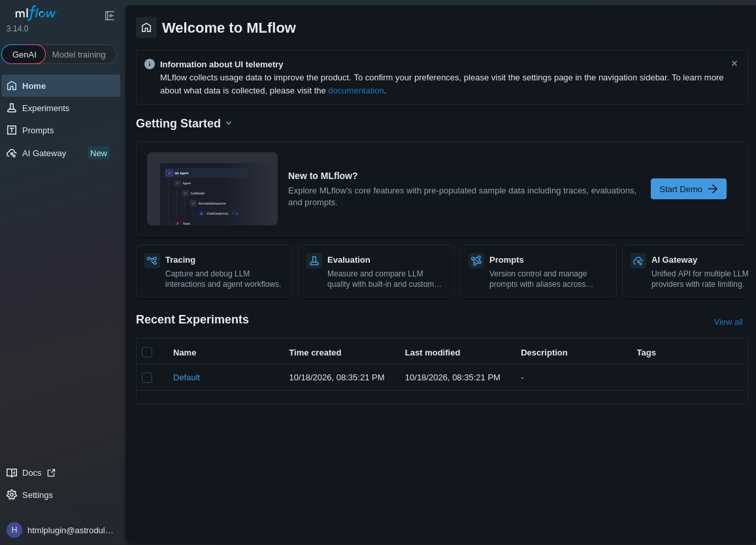Click the AI Gateway cloud icon in sidebar

pos(12,154)
